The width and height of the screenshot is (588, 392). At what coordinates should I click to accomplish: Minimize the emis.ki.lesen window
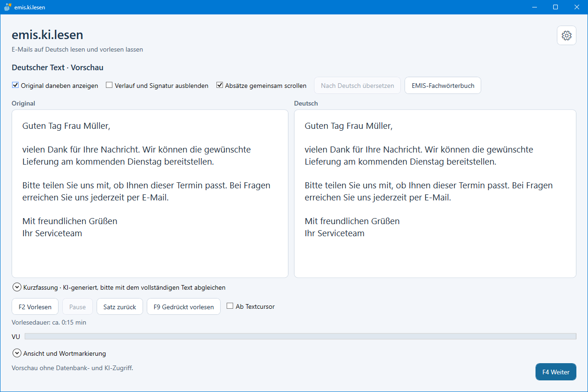coord(534,7)
